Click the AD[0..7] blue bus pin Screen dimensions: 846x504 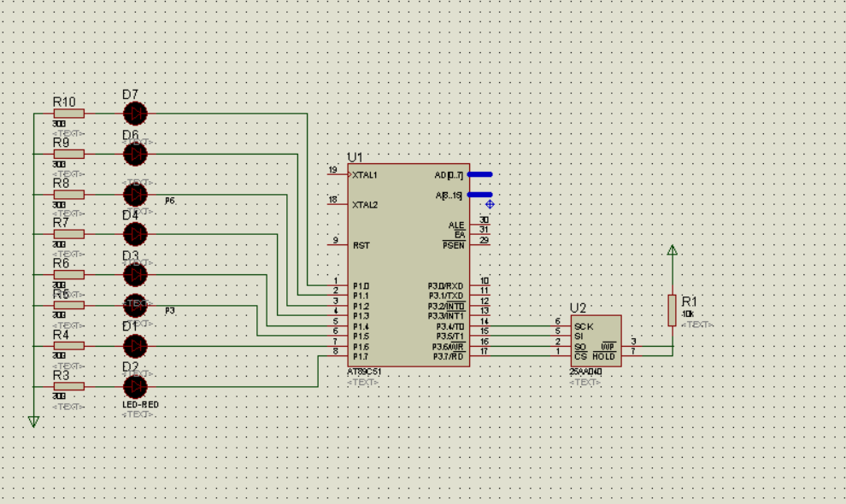(x=479, y=174)
